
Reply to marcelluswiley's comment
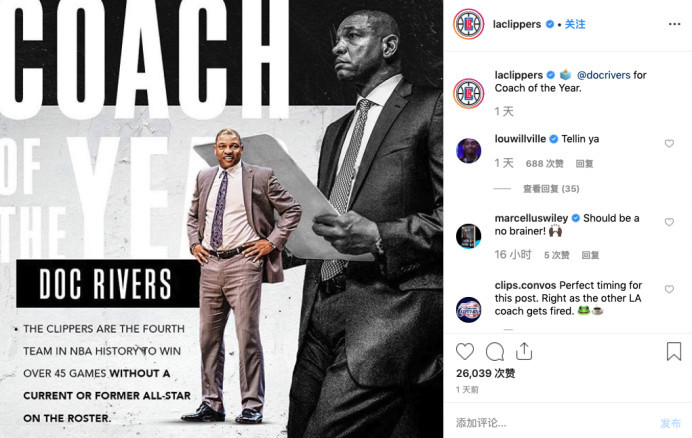590,255
